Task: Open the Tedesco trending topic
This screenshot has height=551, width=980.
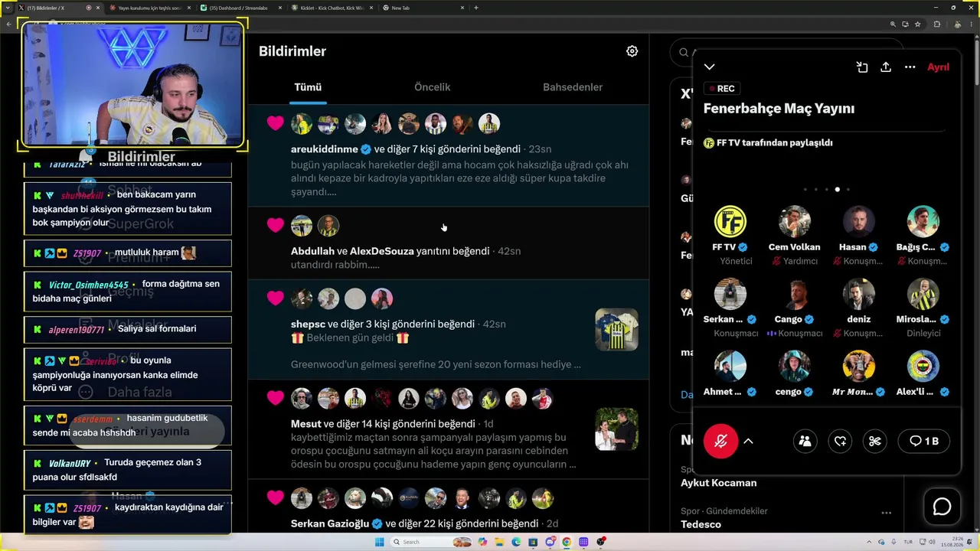Action: click(701, 524)
